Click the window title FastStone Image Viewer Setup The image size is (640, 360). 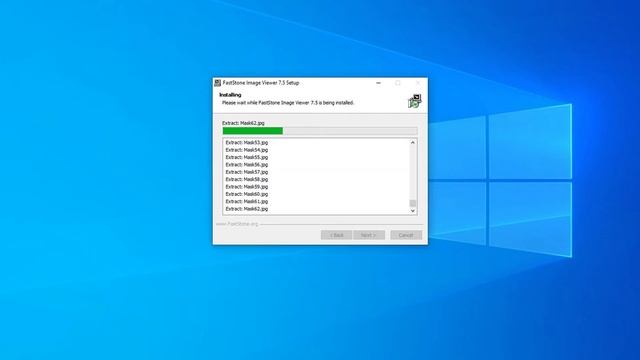(261, 83)
